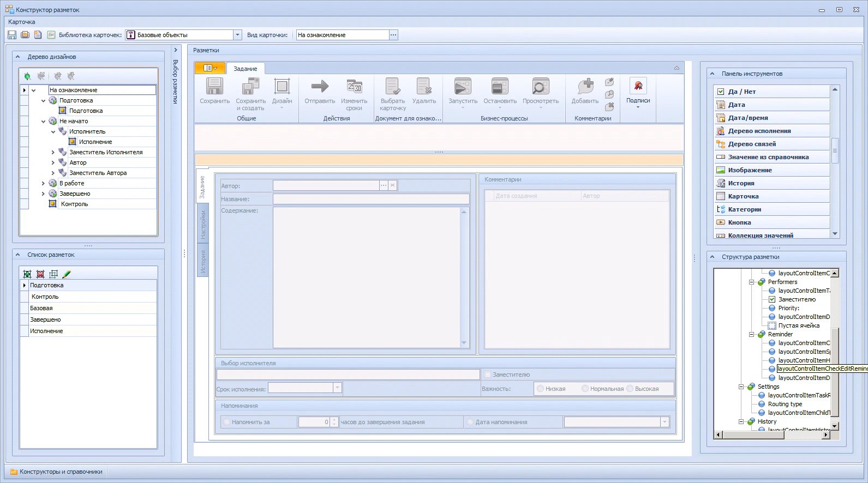Viewport: 868px width, 483px height.
Task: Expand the В работе tree node
Action: click(43, 184)
